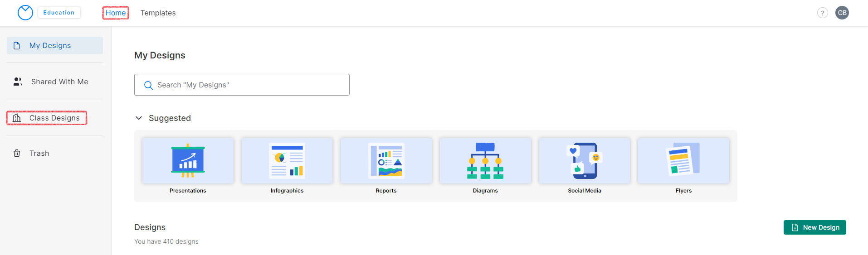This screenshot has width=868, height=255.
Task: Click the Shared With Me people icon
Action: pos(18,82)
